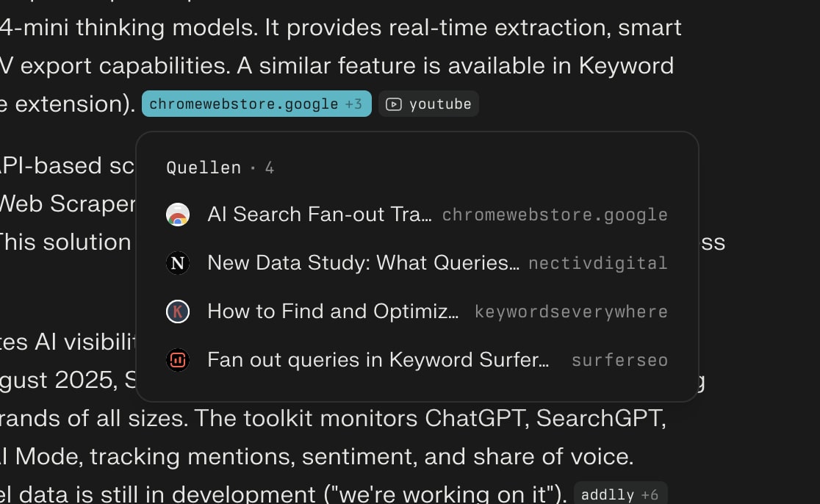Click the Keywords Everywhere 'K' favicon
Image resolution: width=820 pixels, height=504 pixels.
(178, 312)
